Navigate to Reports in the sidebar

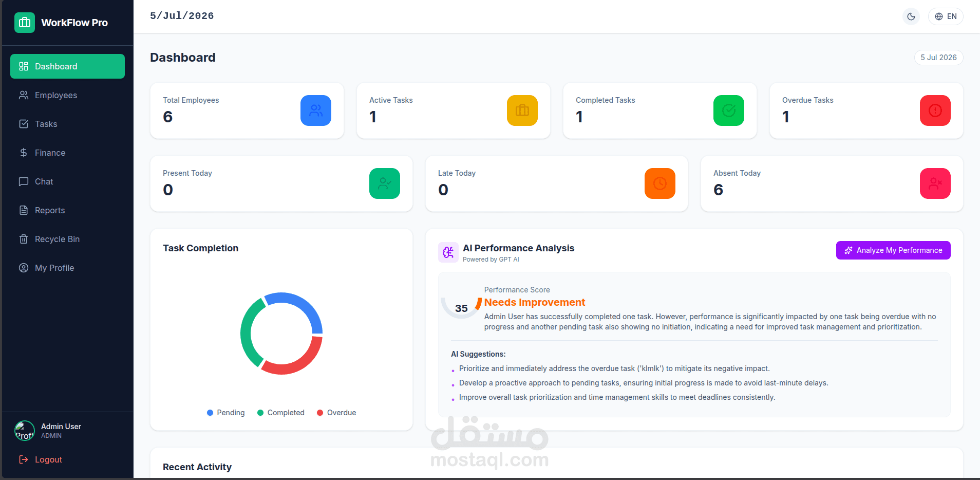(x=67, y=210)
